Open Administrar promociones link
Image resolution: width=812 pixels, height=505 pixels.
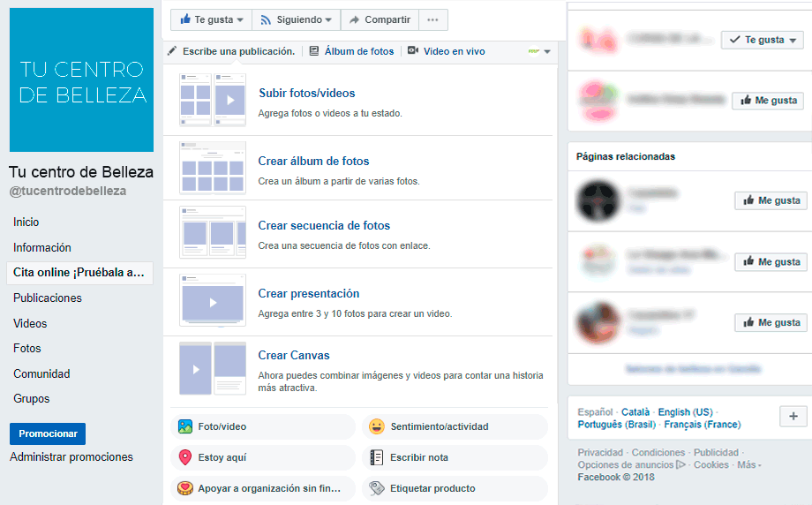tap(71, 456)
